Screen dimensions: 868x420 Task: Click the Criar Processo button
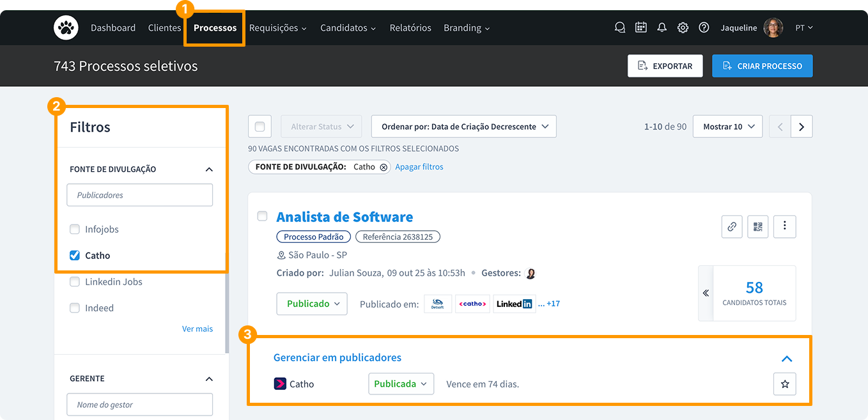pyautogui.click(x=762, y=66)
